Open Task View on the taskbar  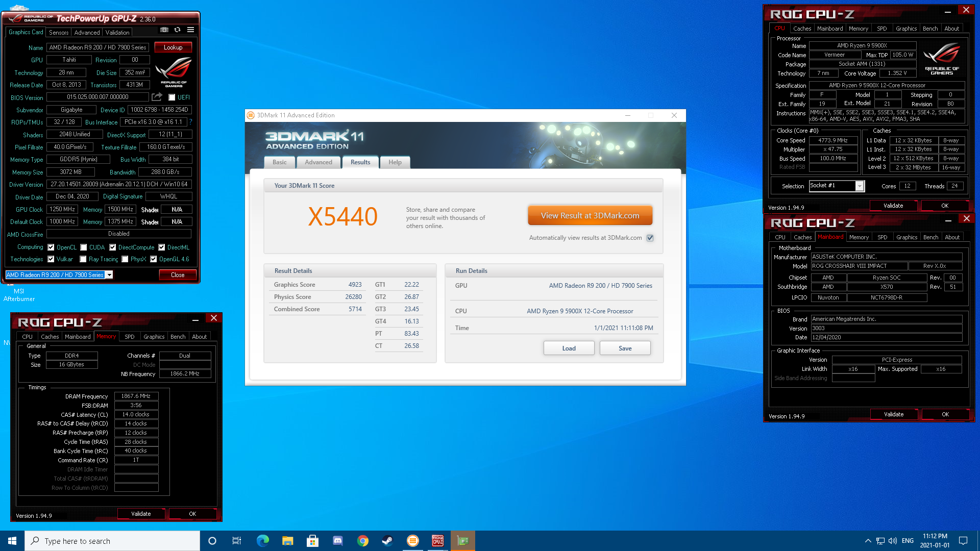pyautogui.click(x=236, y=541)
